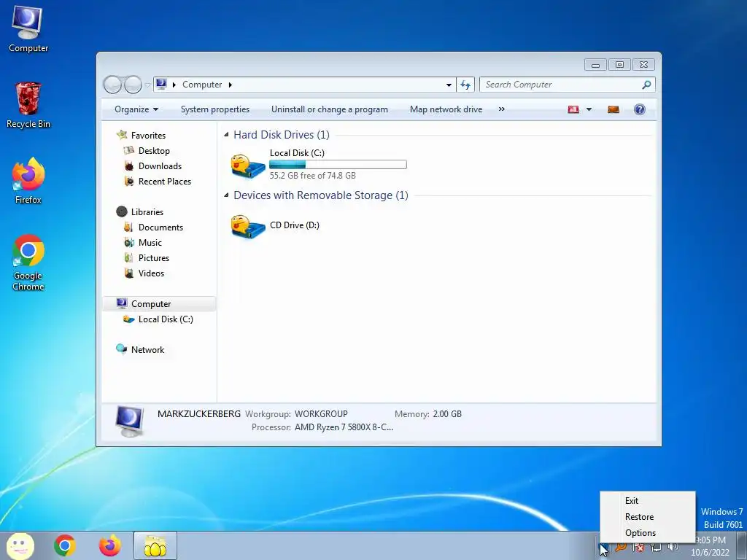Select Local Disk (C:) in navigation pane
Viewport: 747px width, 560px height.
coord(166,319)
